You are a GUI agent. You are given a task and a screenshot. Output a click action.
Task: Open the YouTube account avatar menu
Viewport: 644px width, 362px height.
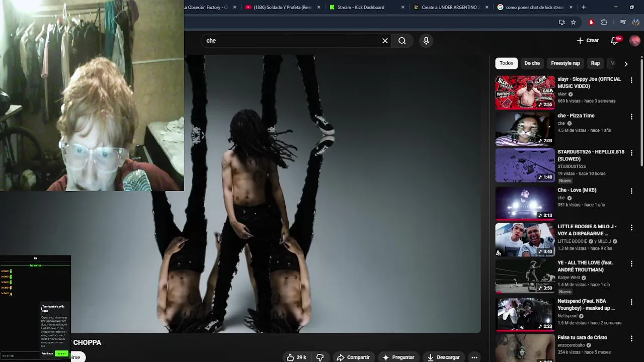635,41
